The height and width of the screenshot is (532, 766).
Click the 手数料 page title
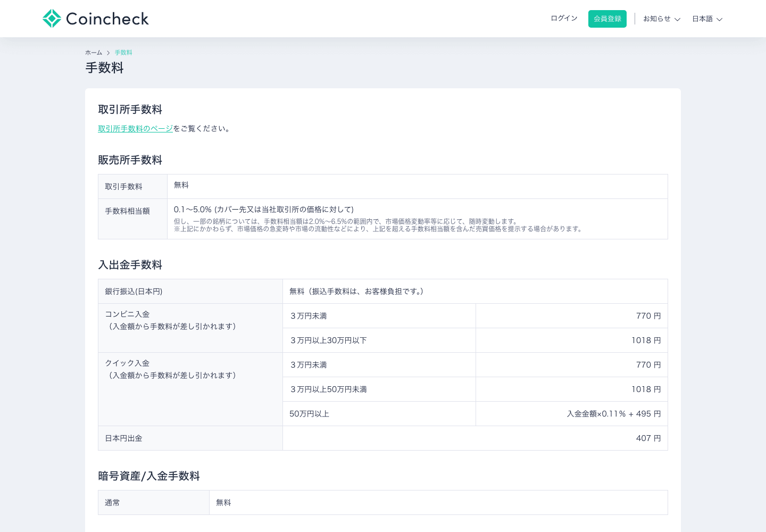[104, 68]
